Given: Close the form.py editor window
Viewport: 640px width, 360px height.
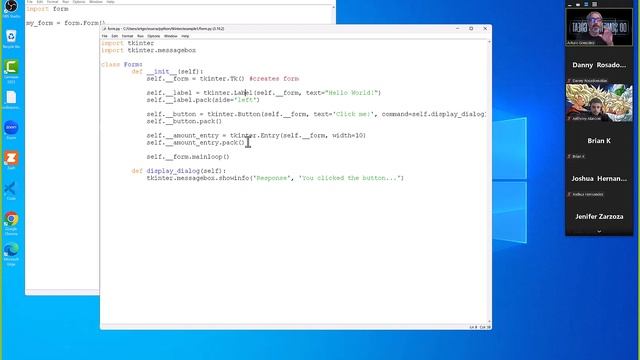Looking at the screenshot, I should [485, 29].
